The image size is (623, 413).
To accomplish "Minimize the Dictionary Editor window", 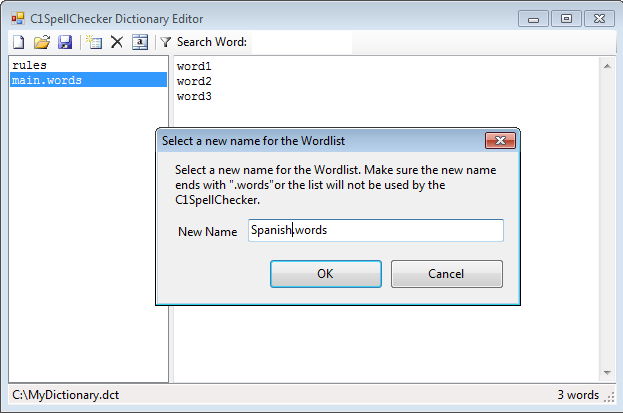I will [533, 19].
